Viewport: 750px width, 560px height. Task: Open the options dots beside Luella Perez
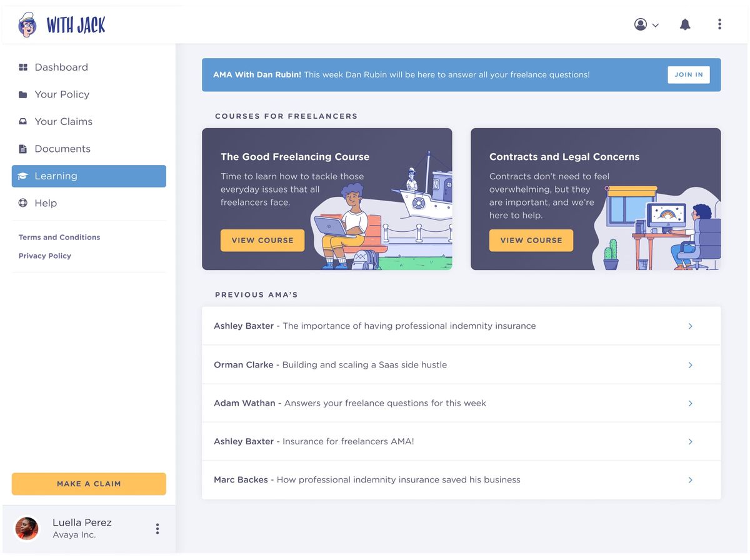(x=157, y=529)
